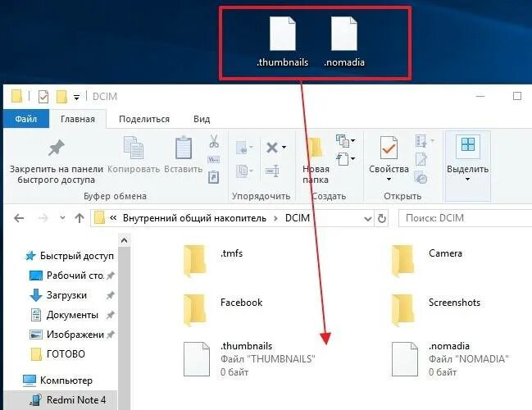Click the Back navigation arrow
Screen dimensions: 532x410
point(19,218)
